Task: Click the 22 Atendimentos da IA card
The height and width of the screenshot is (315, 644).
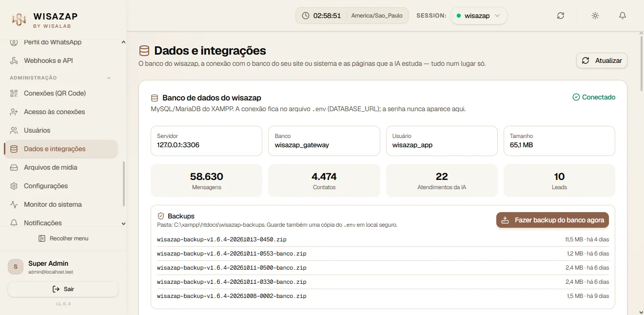Action: tap(442, 180)
